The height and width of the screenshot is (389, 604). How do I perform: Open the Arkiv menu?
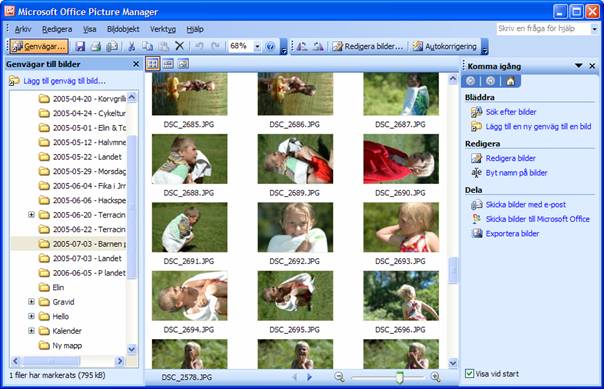(x=23, y=29)
